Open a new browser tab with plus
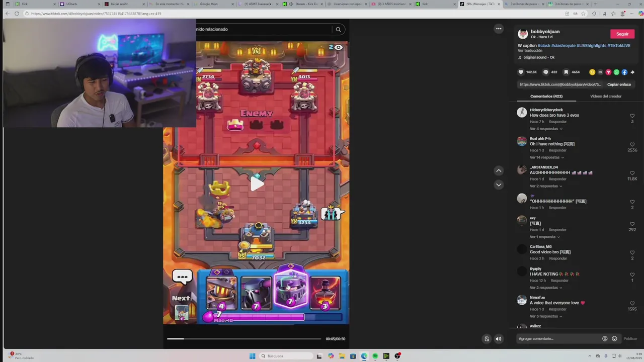644x362 pixels. point(595,4)
